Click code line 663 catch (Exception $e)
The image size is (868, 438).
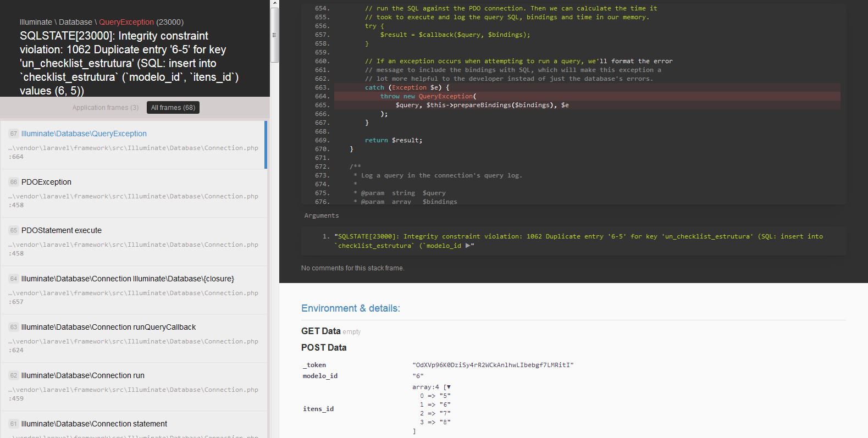[587, 87]
